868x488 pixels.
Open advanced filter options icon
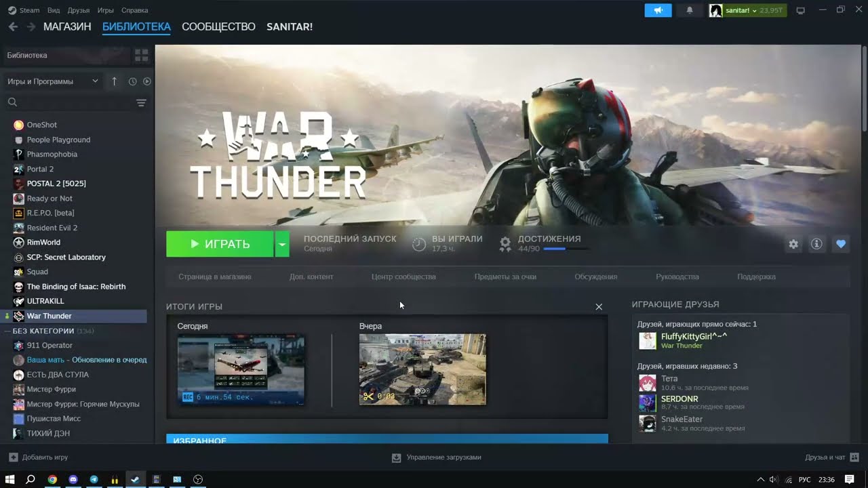(141, 103)
